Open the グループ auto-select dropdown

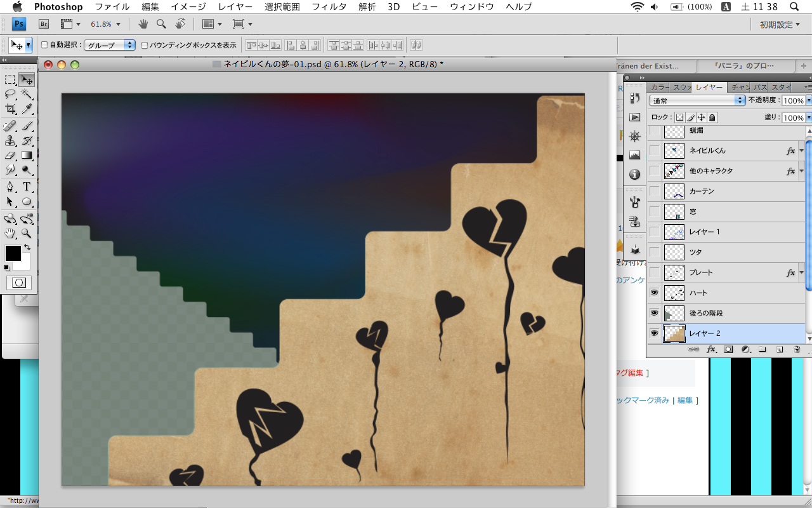coord(110,45)
